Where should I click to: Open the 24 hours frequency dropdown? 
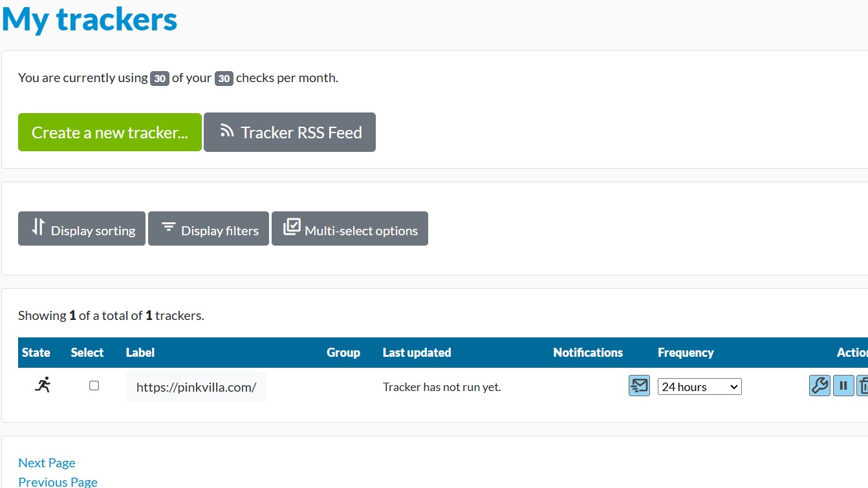700,387
